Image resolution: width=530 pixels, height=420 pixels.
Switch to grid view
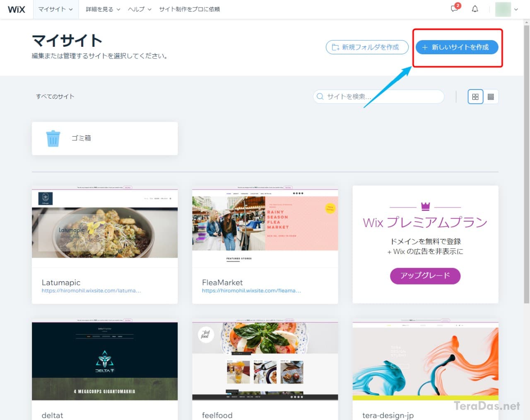coord(475,97)
